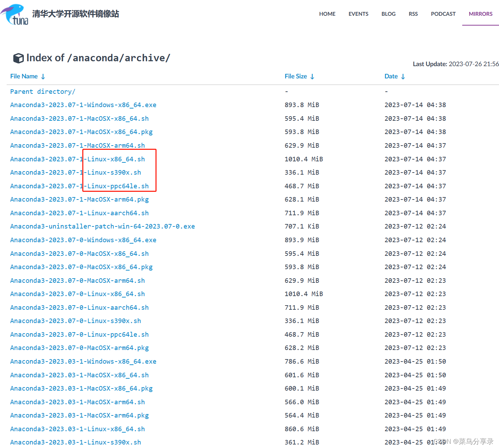Go to the BLOG page
This screenshot has width=499, height=448.
coord(388,14)
